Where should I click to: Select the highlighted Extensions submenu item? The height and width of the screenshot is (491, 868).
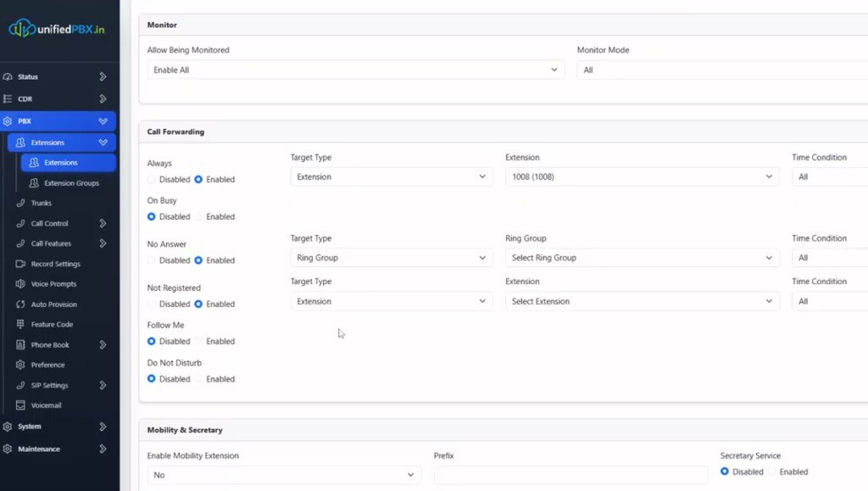click(68, 163)
